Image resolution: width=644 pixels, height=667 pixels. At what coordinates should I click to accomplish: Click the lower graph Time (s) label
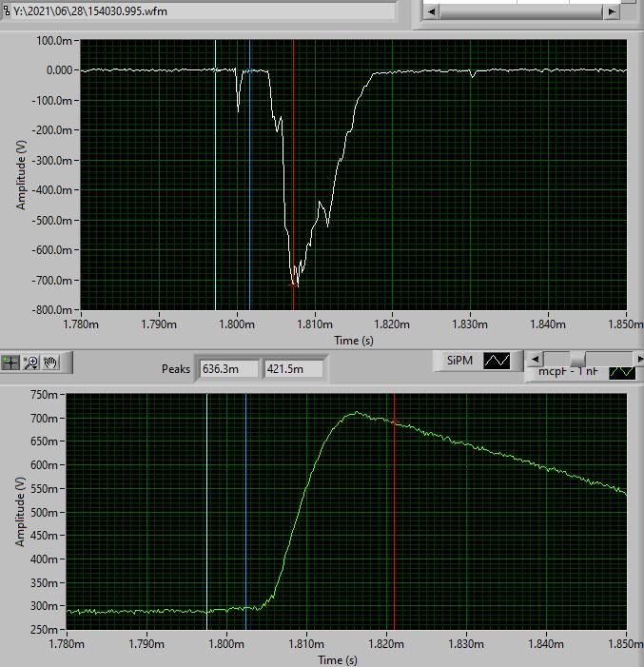[x=338, y=659]
